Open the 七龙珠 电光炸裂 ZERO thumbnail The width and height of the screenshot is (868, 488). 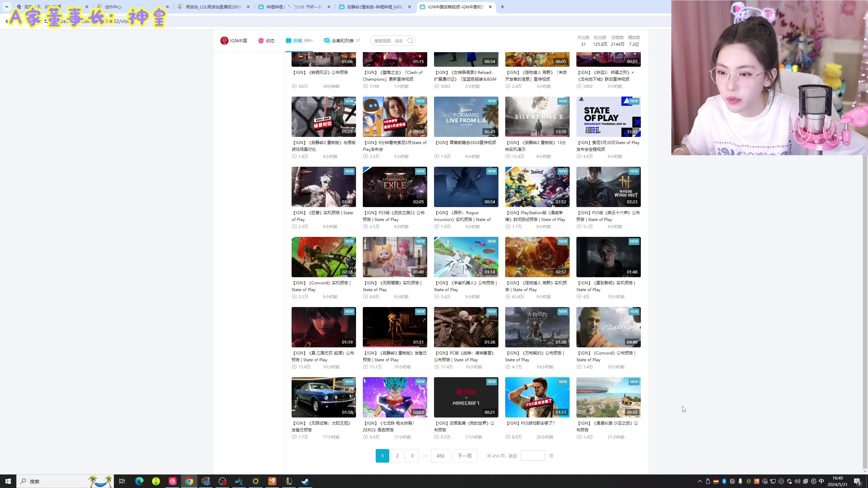[x=395, y=397]
